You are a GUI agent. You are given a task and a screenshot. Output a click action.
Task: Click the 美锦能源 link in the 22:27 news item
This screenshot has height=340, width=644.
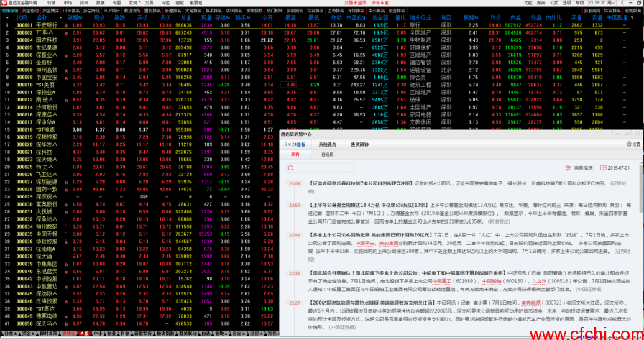click(530, 303)
